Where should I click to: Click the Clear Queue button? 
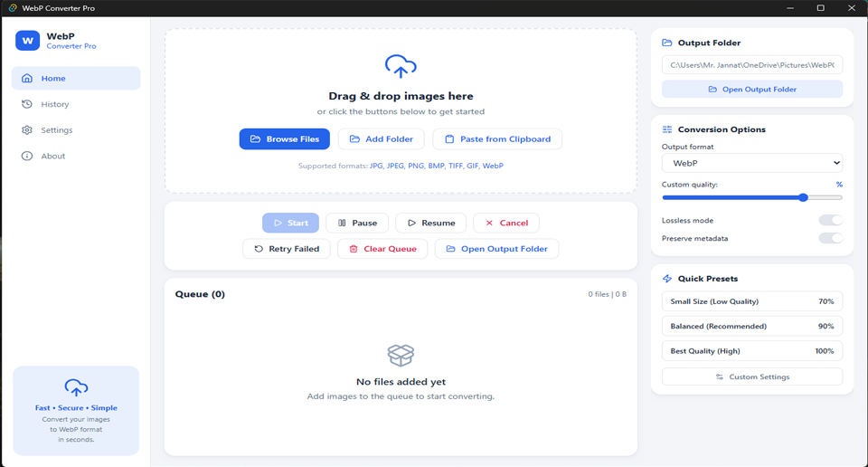[x=382, y=249]
